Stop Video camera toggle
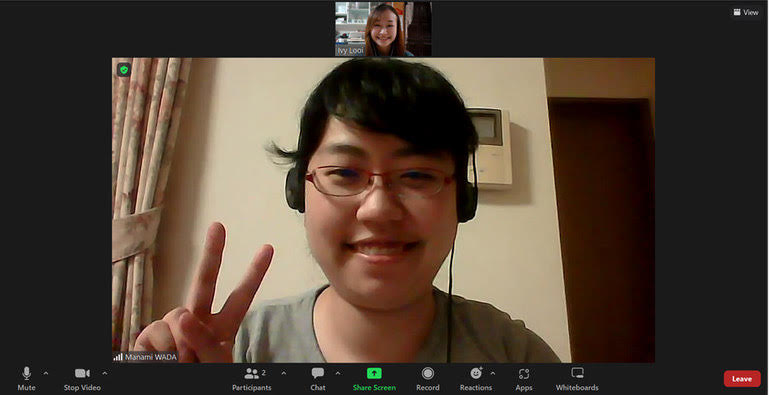Viewport: 769px width, 395px height. pyautogui.click(x=82, y=373)
